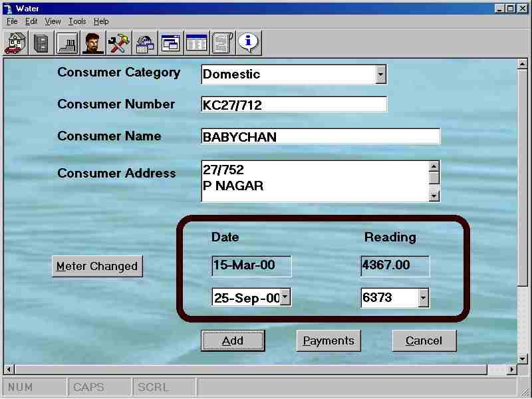Image resolution: width=532 pixels, height=399 pixels.
Task: Expand the 6373 reading dropdown
Action: point(423,298)
